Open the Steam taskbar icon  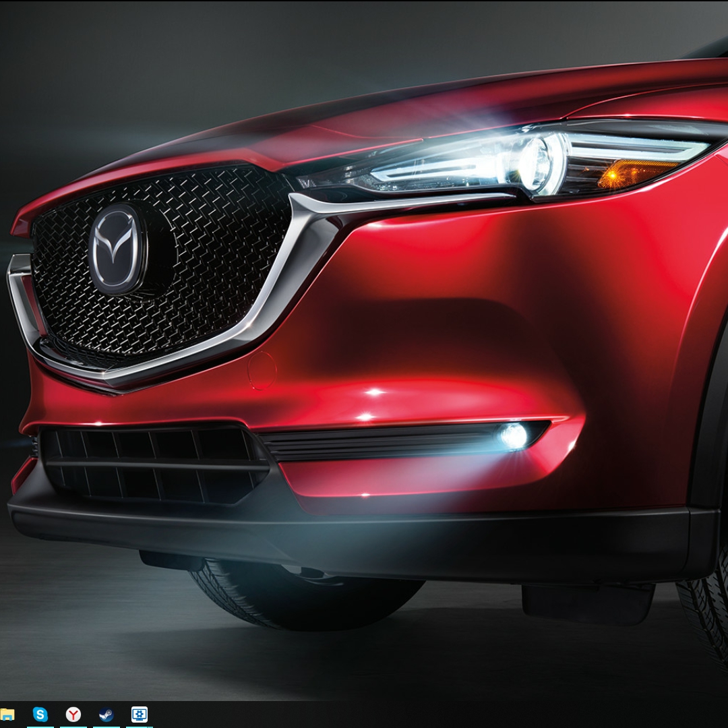click(107, 715)
